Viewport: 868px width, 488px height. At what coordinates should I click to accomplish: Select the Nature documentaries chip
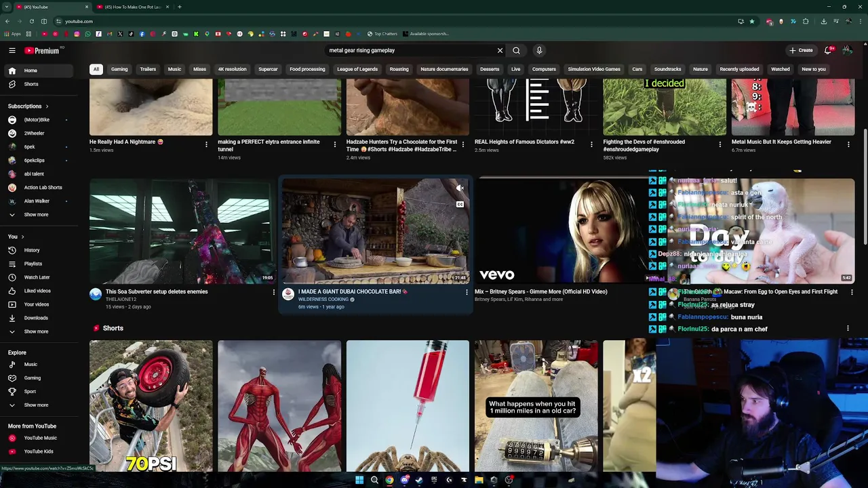(444, 69)
